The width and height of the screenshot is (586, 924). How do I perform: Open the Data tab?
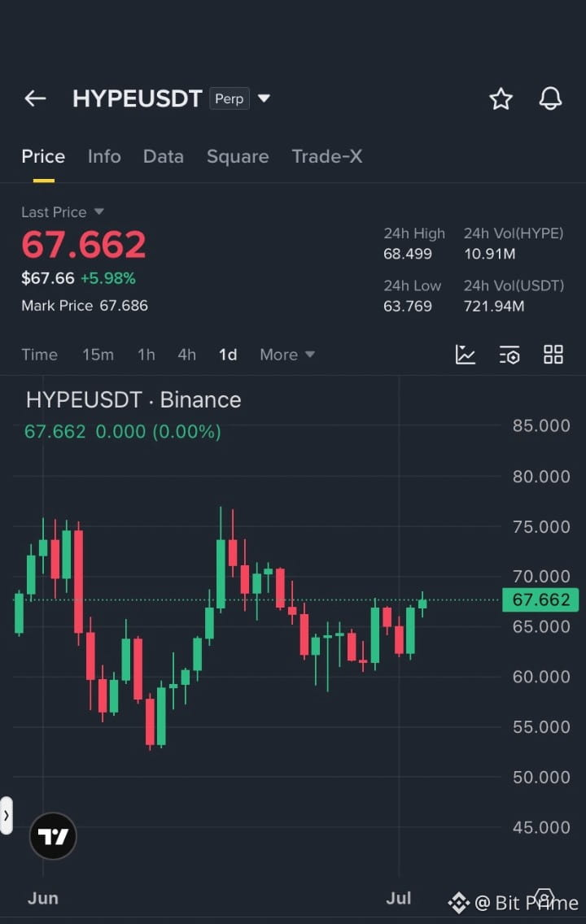(x=164, y=157)
